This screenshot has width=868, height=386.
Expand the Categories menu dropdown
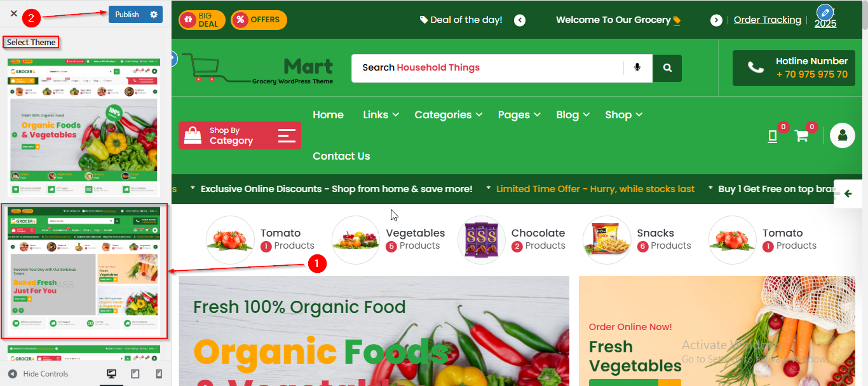tap(448, 115)
